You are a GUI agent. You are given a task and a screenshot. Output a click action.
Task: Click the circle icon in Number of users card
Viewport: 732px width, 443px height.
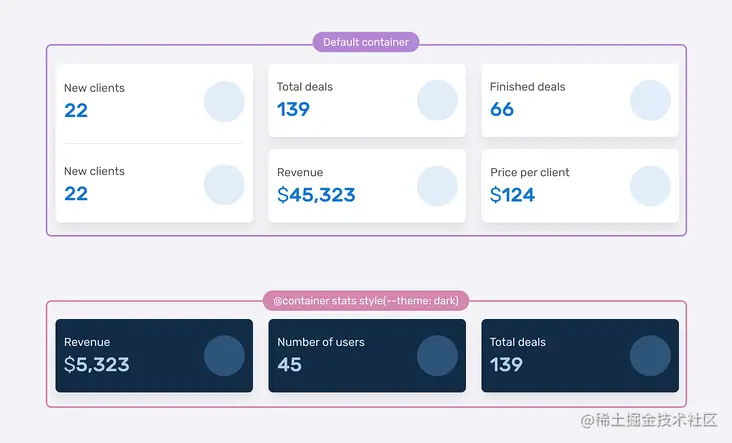click(x=437, y=356)
